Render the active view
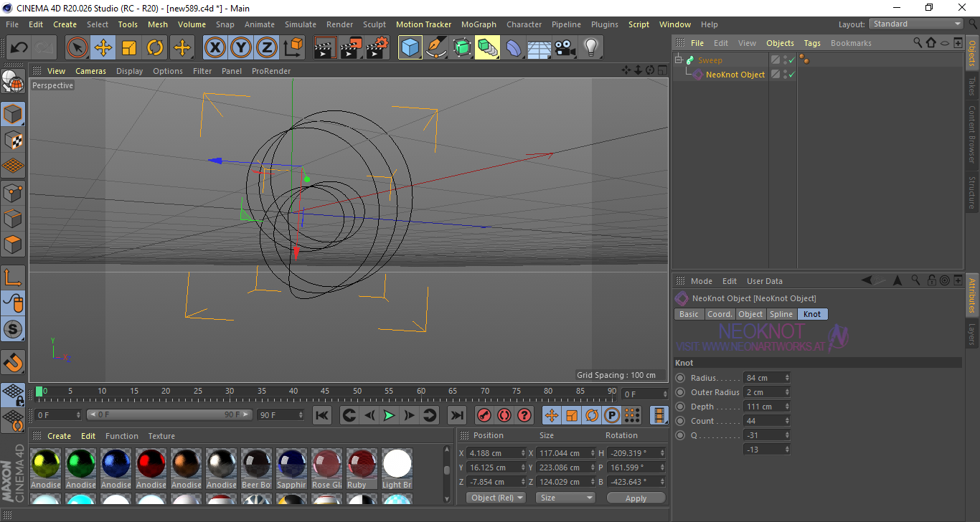980x522 pixels. pos(325,48)
